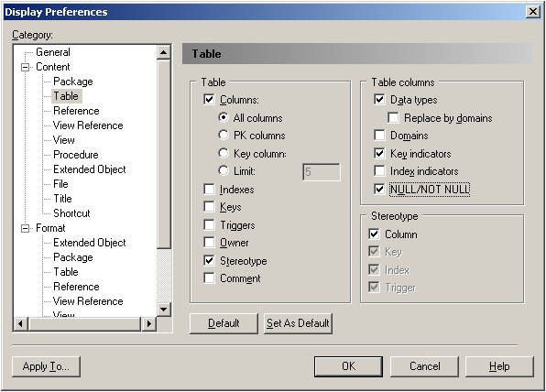Open the Shortcut category
The width and height of the screenshot is (546, 392).
pyautogui.click(x=71, y=213)
